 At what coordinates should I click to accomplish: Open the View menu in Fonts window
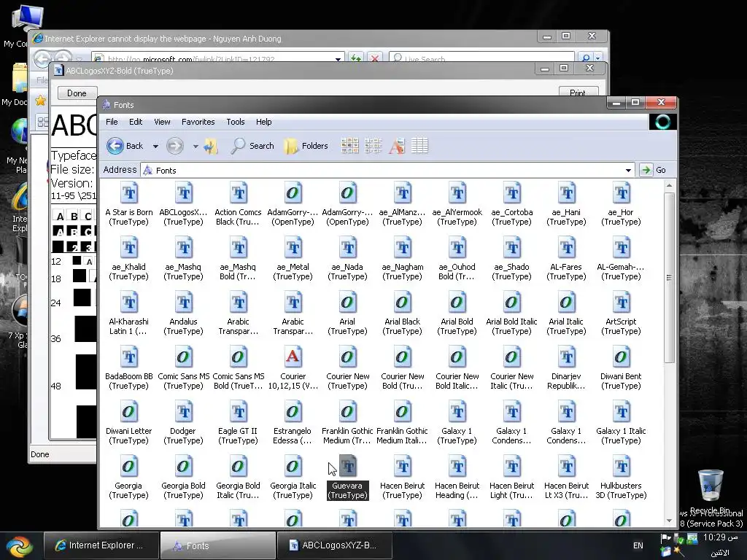pos(162,122)
